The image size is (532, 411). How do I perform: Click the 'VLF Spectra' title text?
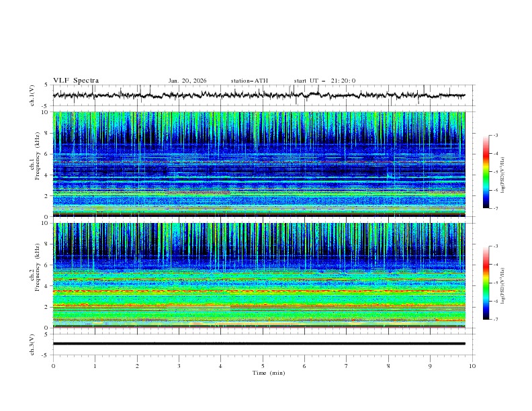point(76,81)
